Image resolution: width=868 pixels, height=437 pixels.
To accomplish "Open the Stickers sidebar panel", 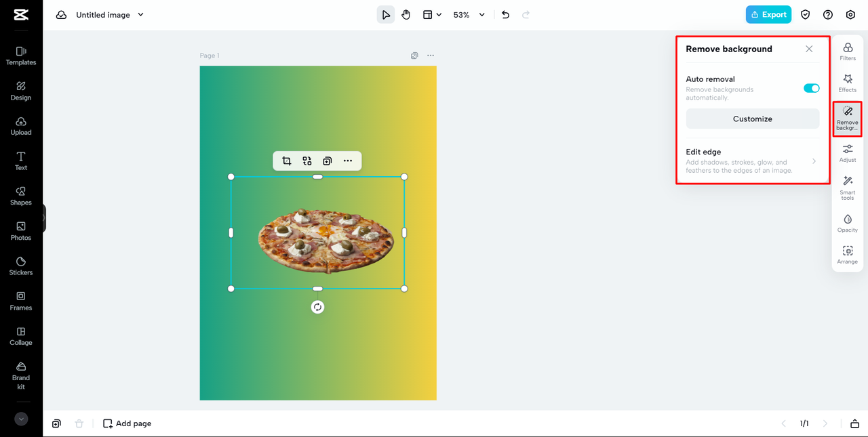I will [21, 266].
